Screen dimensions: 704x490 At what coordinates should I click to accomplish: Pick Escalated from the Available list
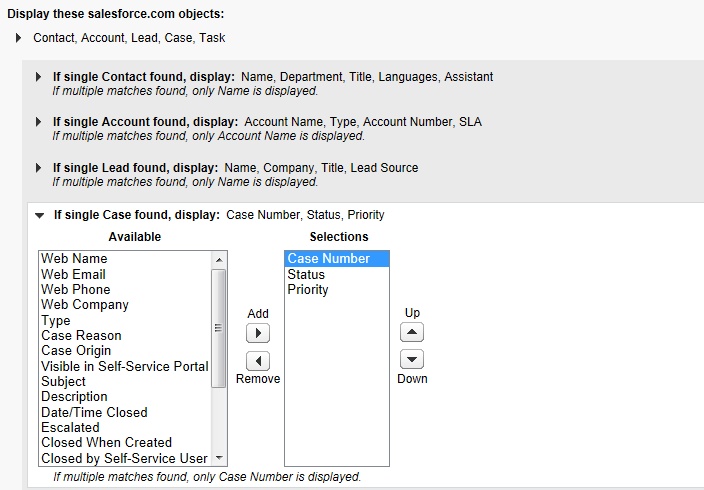70,427
